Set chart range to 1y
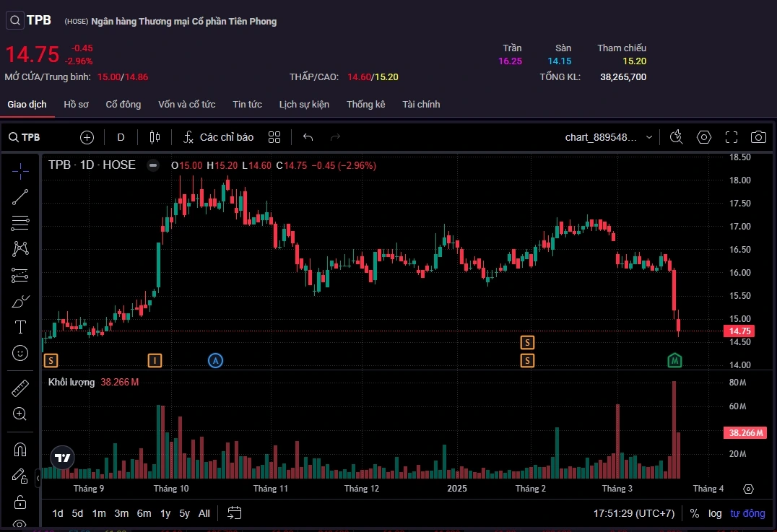The image size is (777, 532). 165,514
